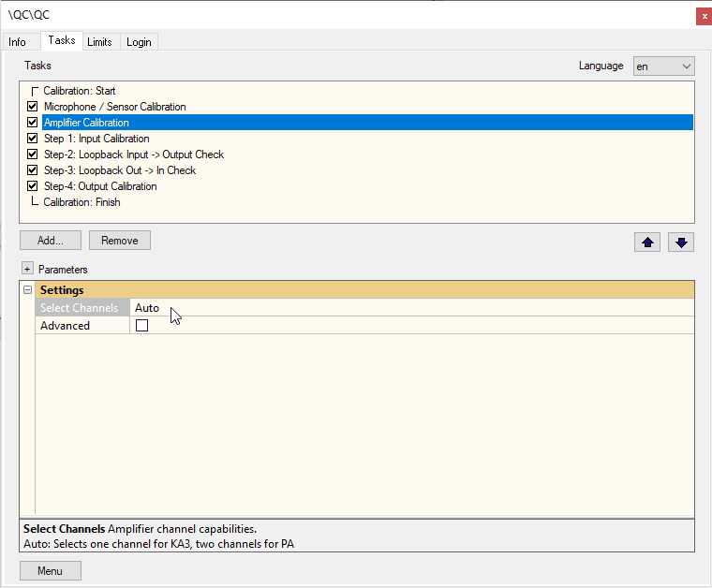Select the Calibration: Start item

80,91
